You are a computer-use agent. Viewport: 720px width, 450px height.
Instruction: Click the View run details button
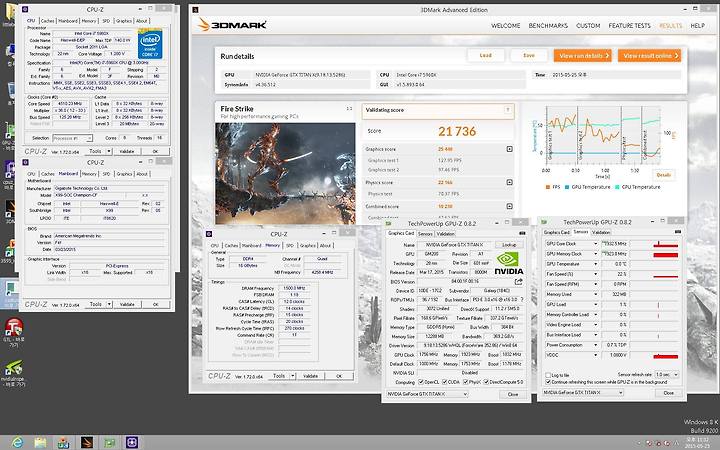tap(583, 56)
